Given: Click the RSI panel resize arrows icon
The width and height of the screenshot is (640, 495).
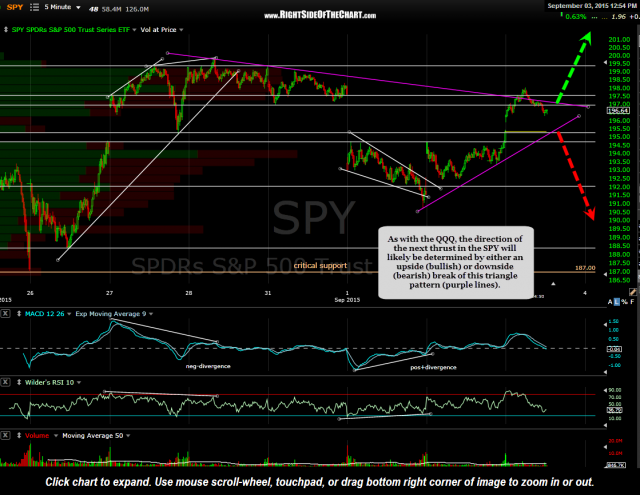Looking at the screenshot, I should (19, 382).
